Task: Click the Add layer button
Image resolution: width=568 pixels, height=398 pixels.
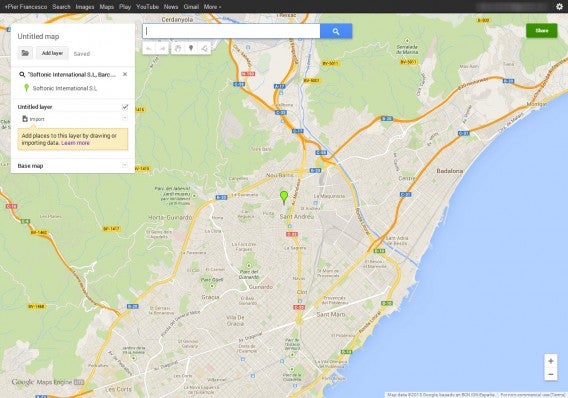Action: pos(52,53)
